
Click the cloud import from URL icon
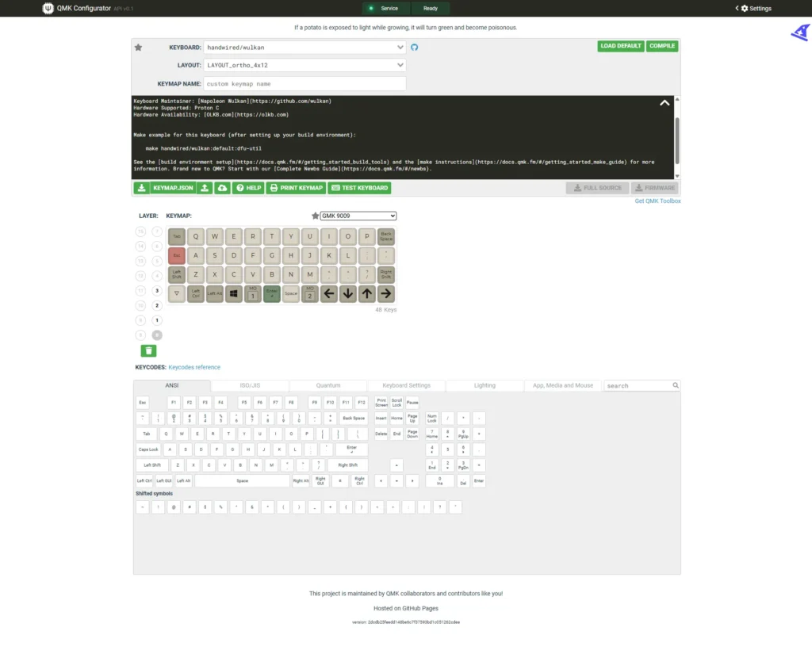(222, 188)
